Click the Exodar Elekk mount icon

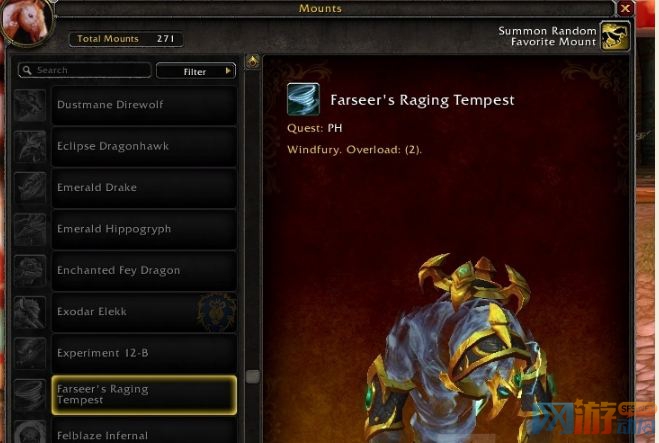pos(29,312)
